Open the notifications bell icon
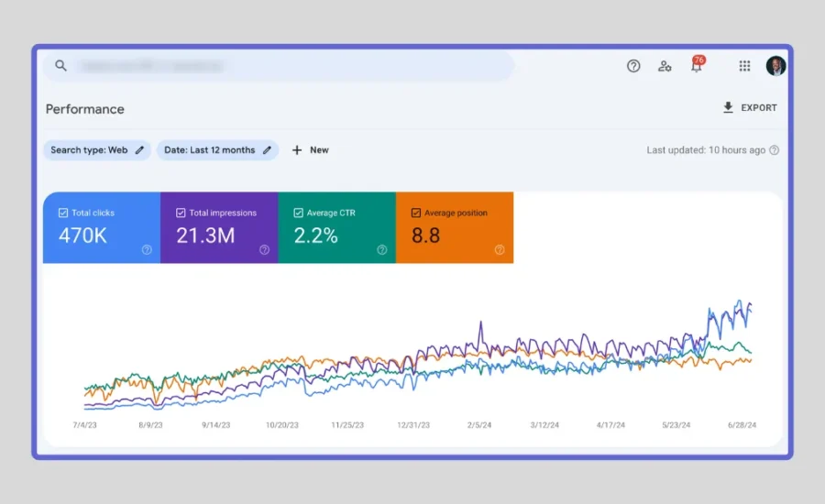The width and height of the screenshot is (825, 504). click(697, 66)
